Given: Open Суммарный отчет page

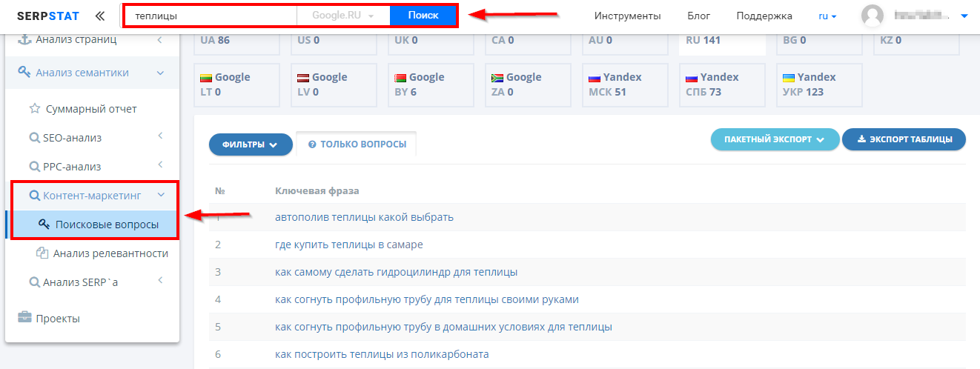Looking at the screenshot, I should click(x=91, y=109).
